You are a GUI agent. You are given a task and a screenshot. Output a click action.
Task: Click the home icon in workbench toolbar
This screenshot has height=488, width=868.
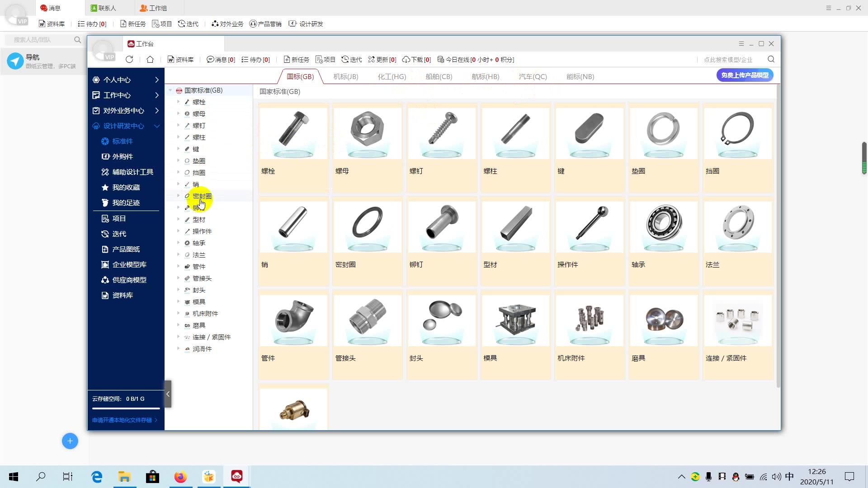tap(150, 59)
